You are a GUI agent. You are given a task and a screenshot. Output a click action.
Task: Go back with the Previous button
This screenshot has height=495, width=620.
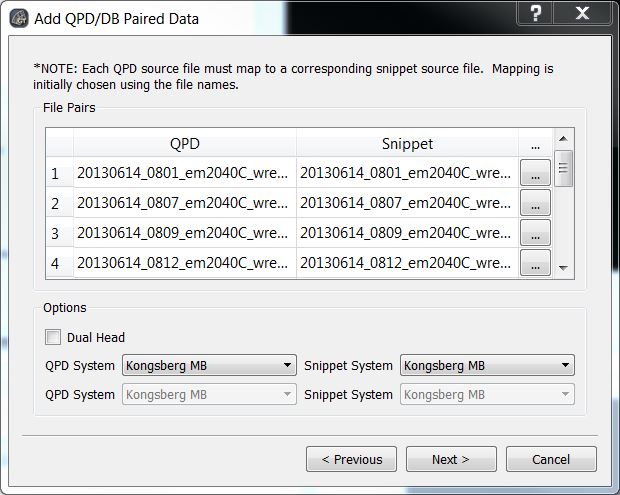pyautogui.click(x=351, y=459)
